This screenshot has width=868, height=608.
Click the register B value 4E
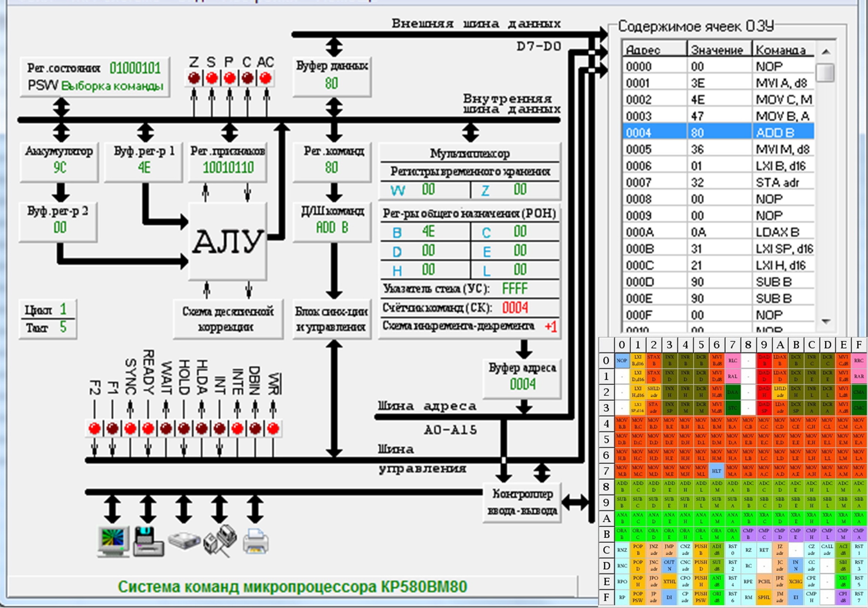coord(428,231)
